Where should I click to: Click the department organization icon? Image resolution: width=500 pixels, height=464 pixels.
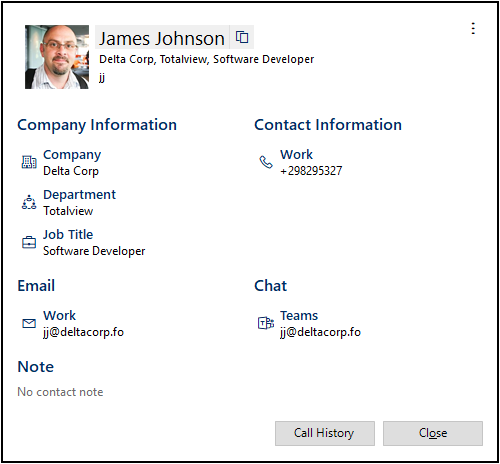(x=29, y=202)
